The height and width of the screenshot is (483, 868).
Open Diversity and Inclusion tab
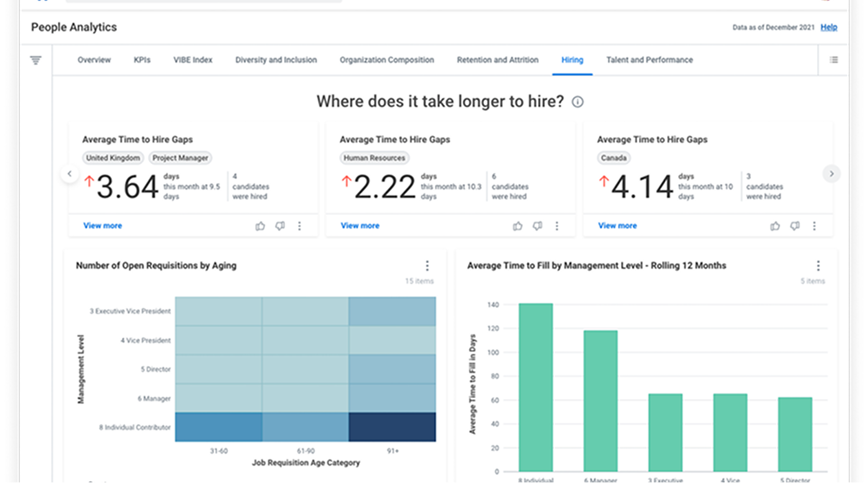tap(276, 60)
